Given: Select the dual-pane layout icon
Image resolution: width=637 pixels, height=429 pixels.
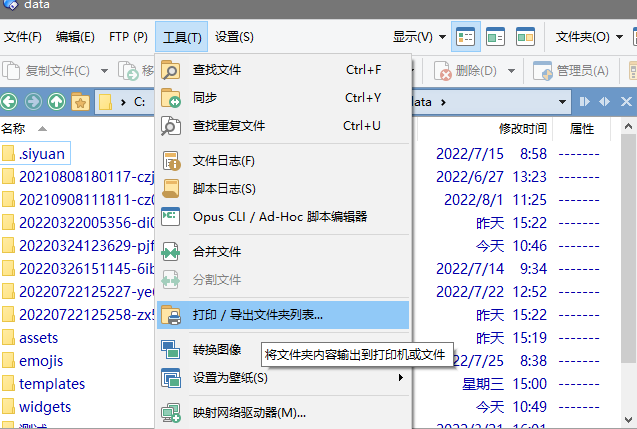Looking at the screenshot, I should click(525, 37).
